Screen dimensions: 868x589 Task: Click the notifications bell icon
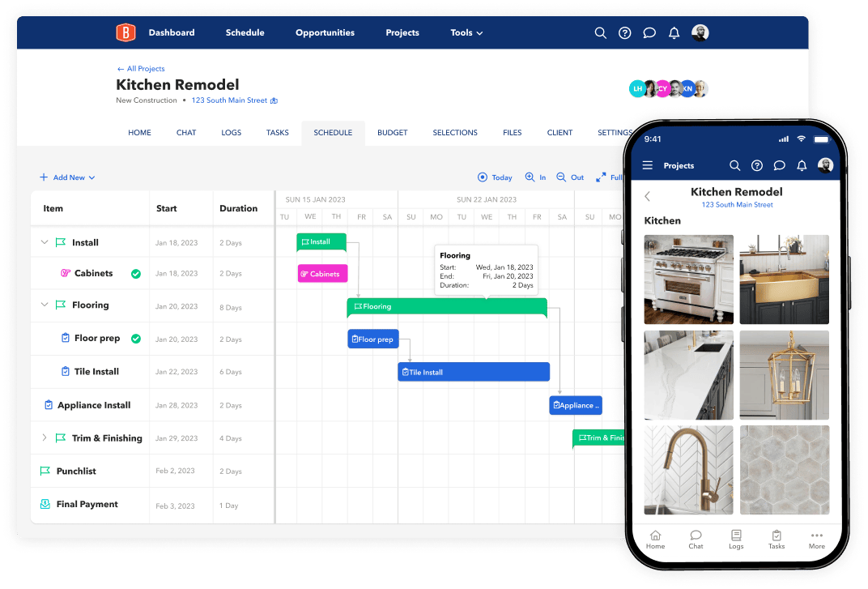tap(674, 32)
